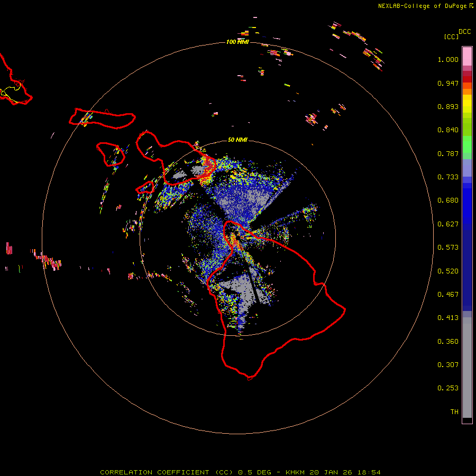Click the 0.787 scale label
This screenshot has width=476, height=476.
click(448, 153)
